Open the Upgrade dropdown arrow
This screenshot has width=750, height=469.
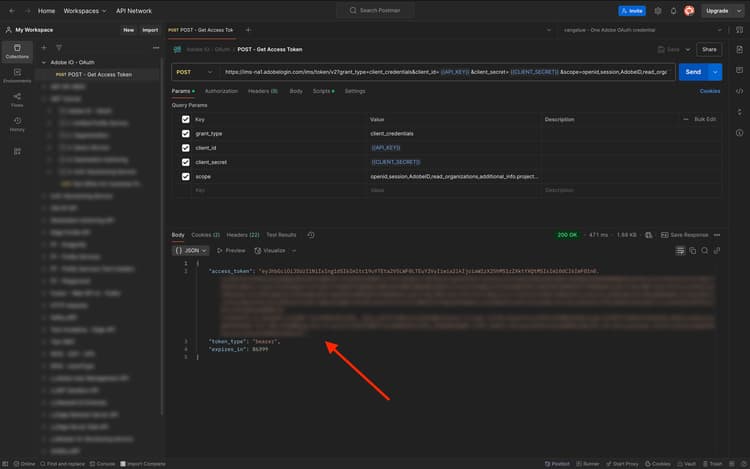tap(739, 11)
